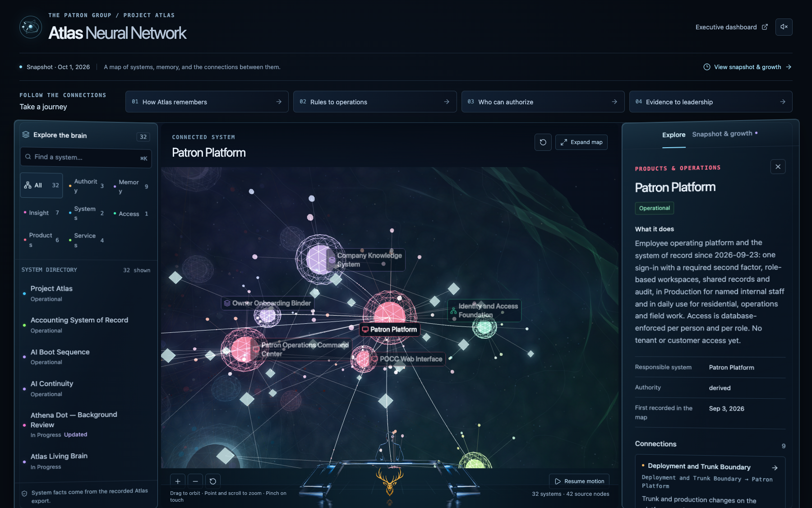Filter systems by Products
This screenshot has width=812, height=508.
click(x=42, y=240)
